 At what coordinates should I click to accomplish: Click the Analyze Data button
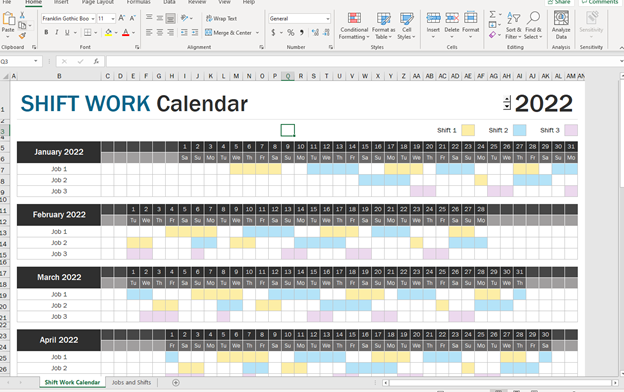point(561,25)
